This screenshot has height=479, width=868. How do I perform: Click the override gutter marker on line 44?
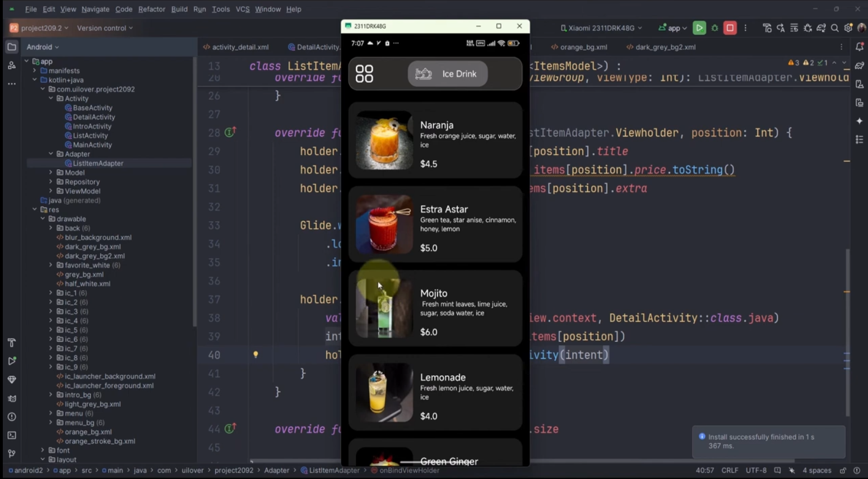(230, 429)
